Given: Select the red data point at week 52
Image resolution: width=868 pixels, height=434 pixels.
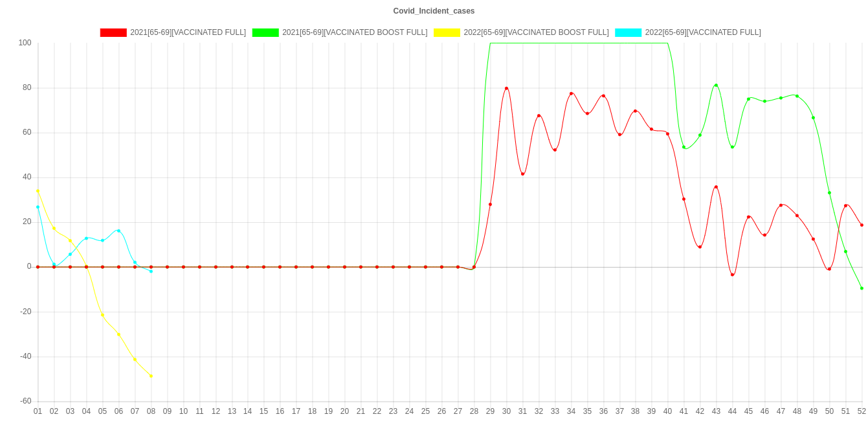Looking at the screenshot, I should click(862, 225).
